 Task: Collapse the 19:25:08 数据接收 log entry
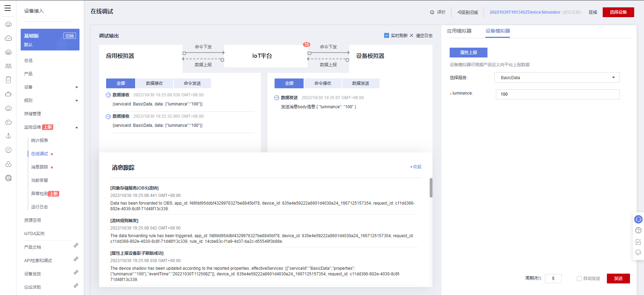tap(108, 95)
